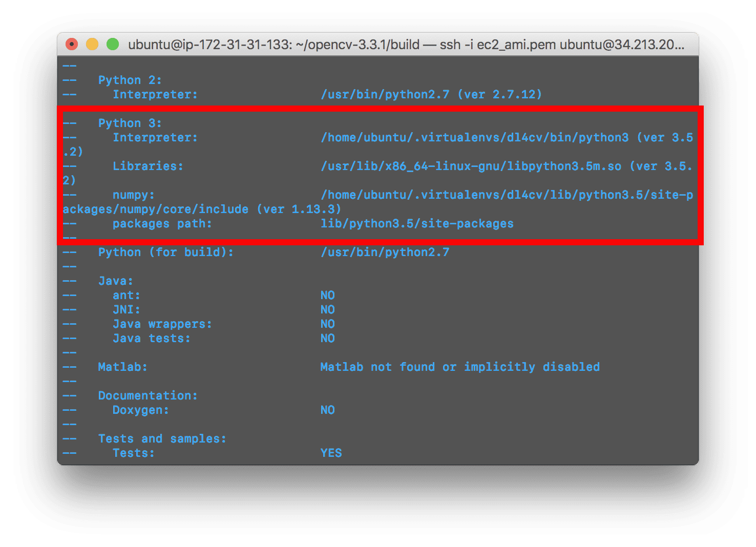Click the Documentation section label
The width and height of the screenshot is (756, 547).
[148, 395]
